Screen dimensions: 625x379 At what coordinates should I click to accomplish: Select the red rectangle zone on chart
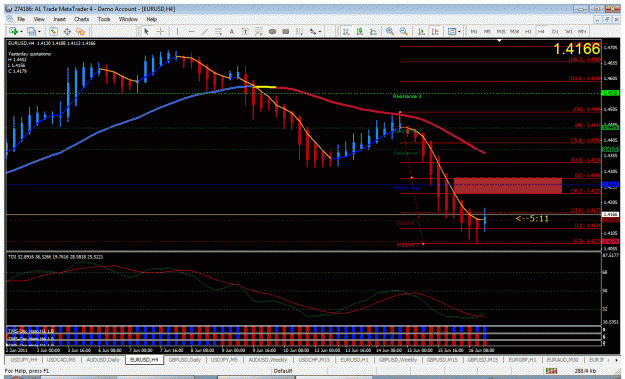(x=507, y=186)
